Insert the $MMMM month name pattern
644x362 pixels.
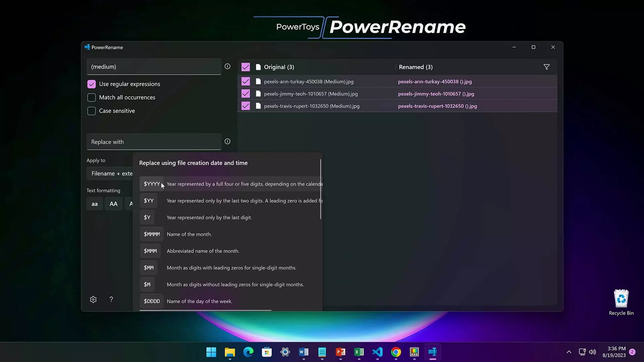click(x=152, y=234)
